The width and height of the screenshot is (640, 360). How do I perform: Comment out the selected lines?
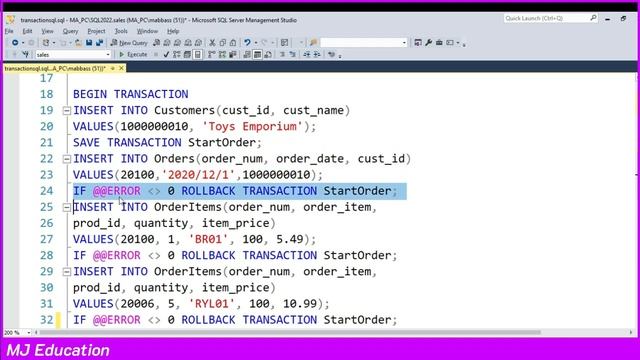tap(282, 54)
